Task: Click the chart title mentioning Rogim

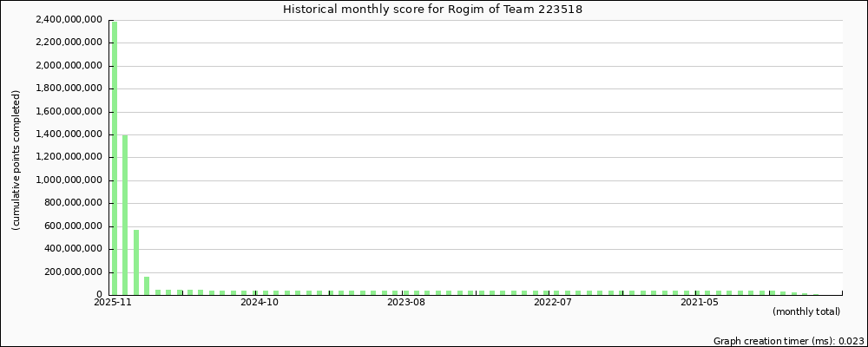Action: point(433,9)
